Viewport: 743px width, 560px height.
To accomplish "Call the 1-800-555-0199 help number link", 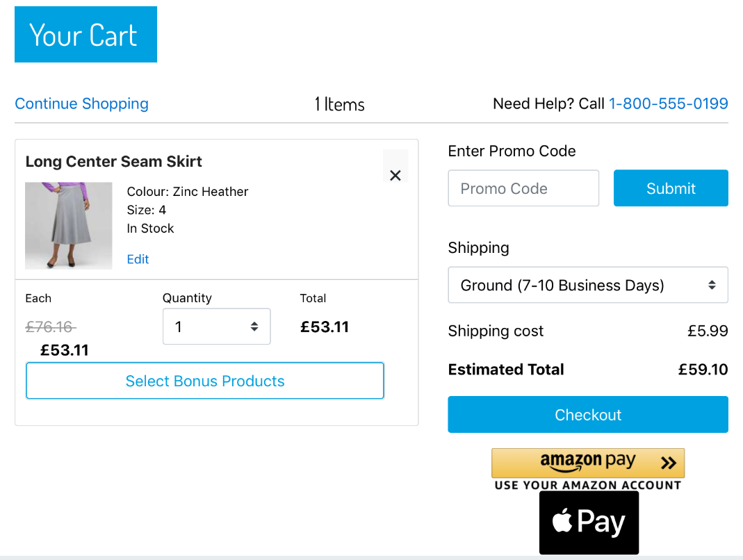I will [668, 104].
